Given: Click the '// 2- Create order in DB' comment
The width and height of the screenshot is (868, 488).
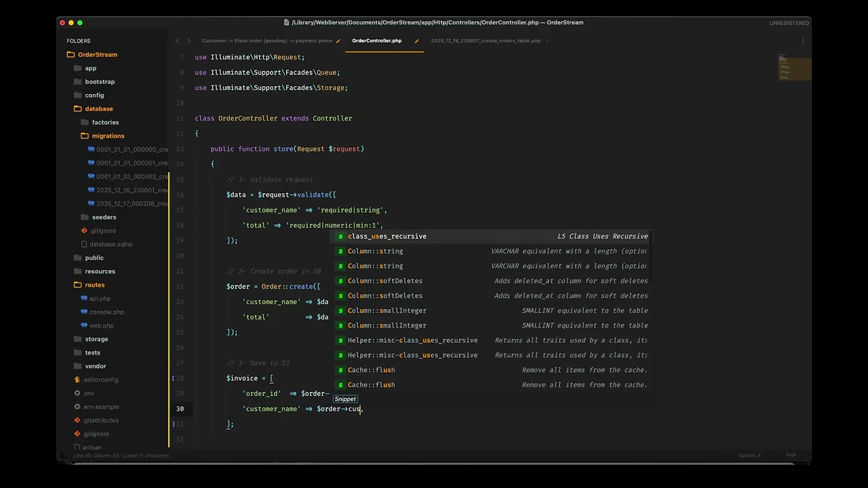Looking at the screenshot, I should click(274, 271).
